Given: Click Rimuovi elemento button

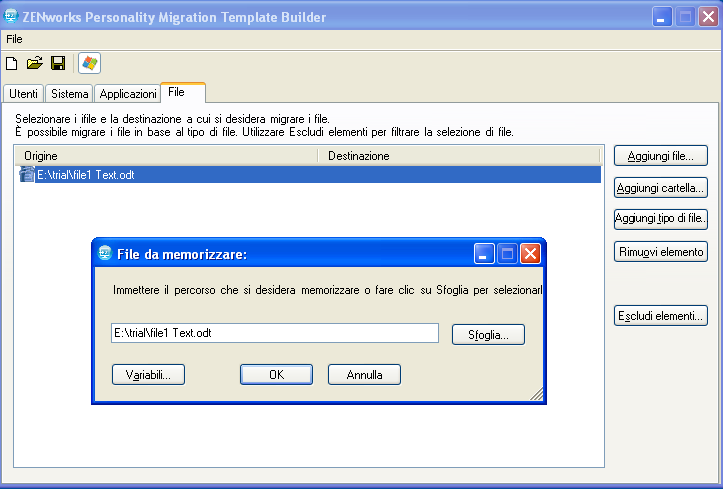Looking at the screenshot, I should [661, 252].
